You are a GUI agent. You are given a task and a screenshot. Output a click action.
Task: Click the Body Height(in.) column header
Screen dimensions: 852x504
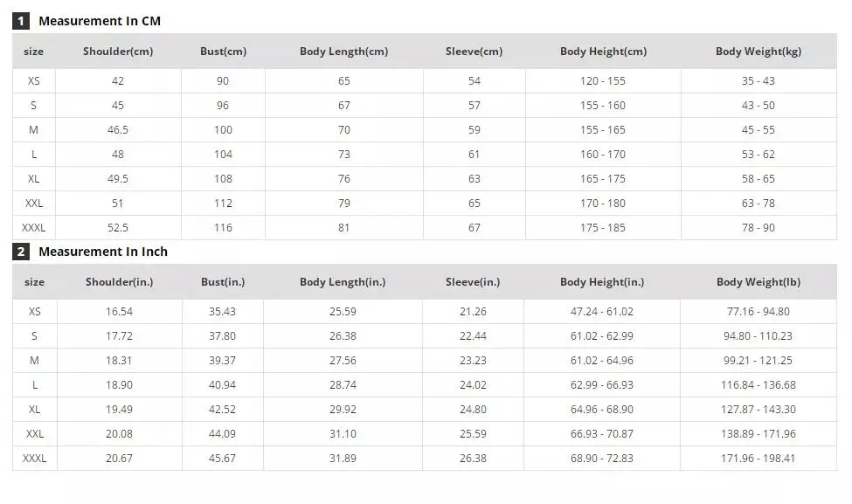point(602,282)
